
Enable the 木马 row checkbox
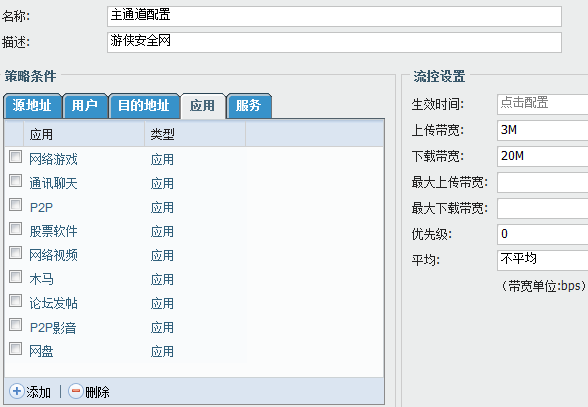[15, 276]
